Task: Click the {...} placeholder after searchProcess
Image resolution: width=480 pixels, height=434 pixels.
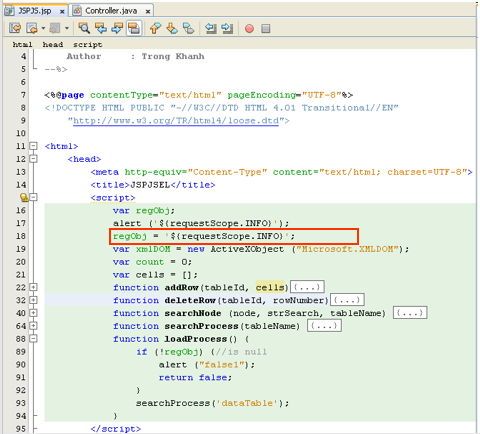Action: 324,326
